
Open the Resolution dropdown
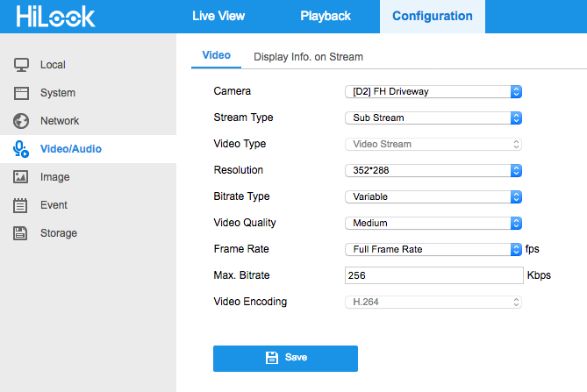(x=433, y=170)
